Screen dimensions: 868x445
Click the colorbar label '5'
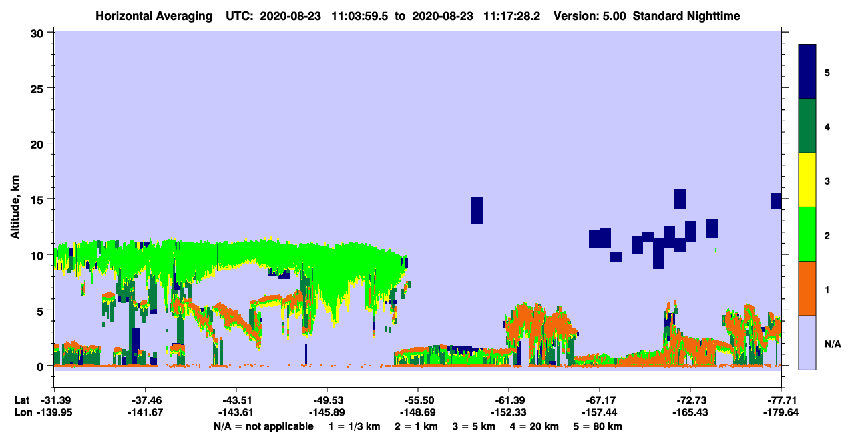[827, 72]
